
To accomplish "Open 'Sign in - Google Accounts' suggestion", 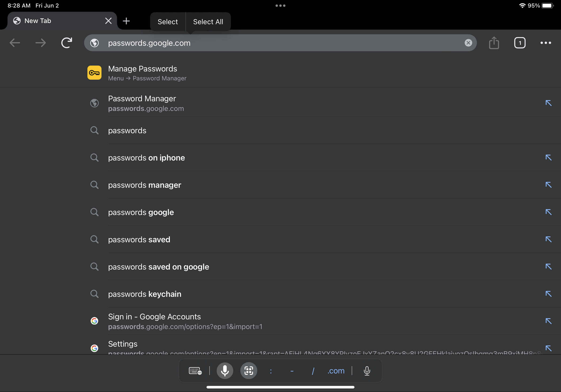I will click(x=280, y=321).
